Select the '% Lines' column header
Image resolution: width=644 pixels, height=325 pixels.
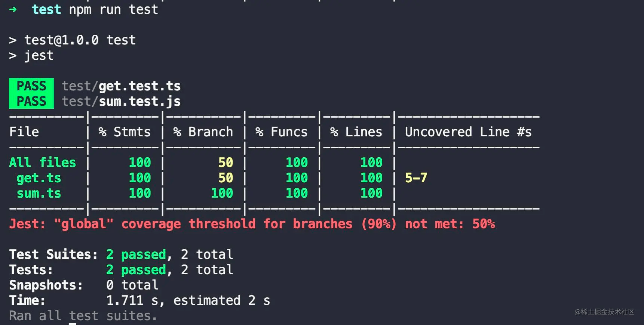pos(356,132)
